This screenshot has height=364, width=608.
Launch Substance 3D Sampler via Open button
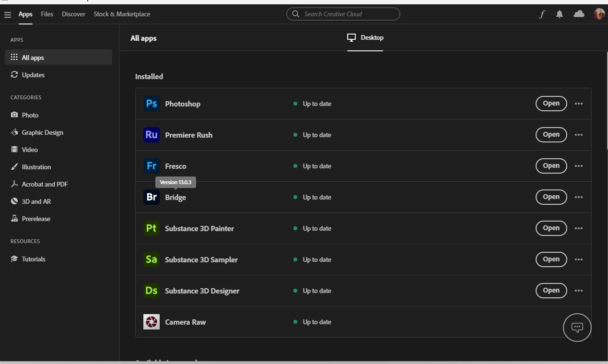click(x=551, y=259)
